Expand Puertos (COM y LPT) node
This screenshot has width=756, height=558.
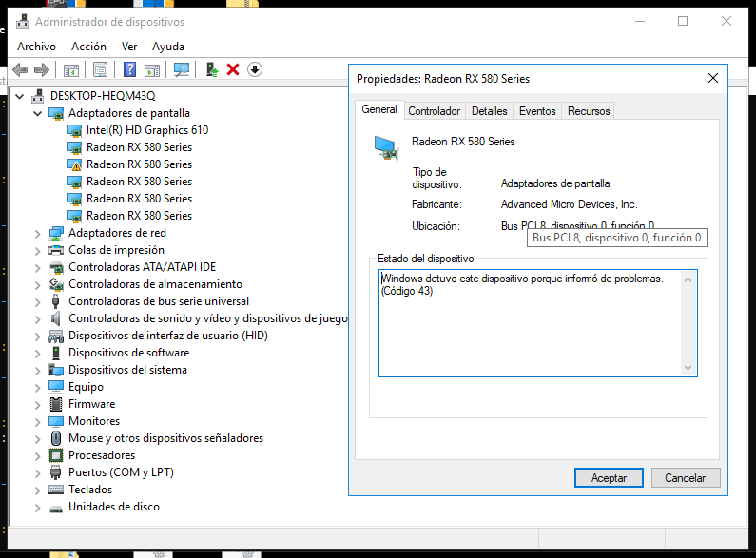38,473
